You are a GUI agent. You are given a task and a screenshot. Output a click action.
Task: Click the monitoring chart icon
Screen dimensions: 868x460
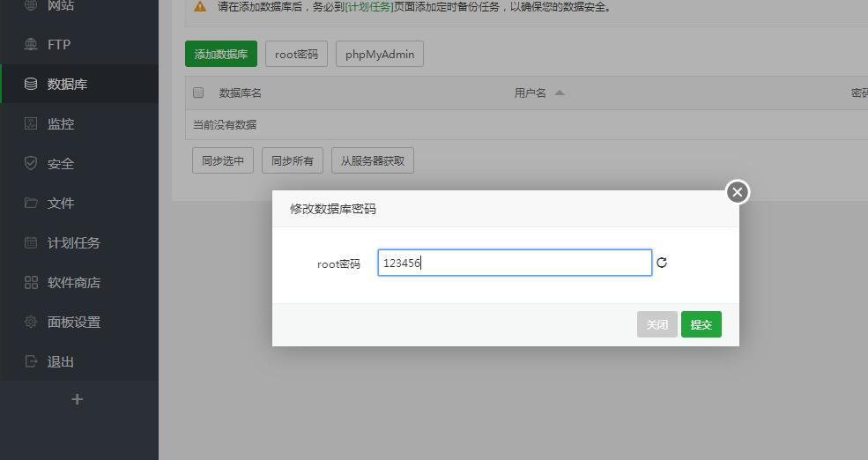(31, 124)
